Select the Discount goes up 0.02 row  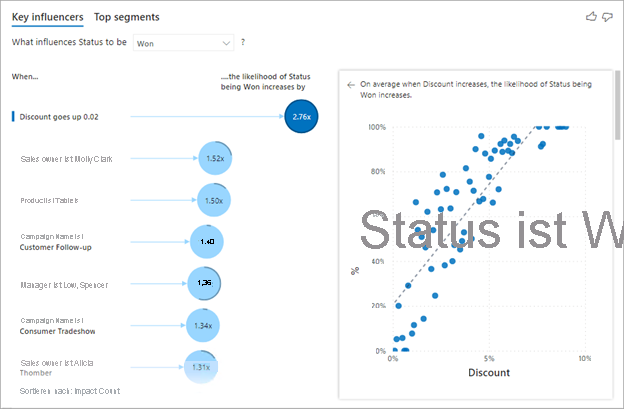click(x=59, y=117)
